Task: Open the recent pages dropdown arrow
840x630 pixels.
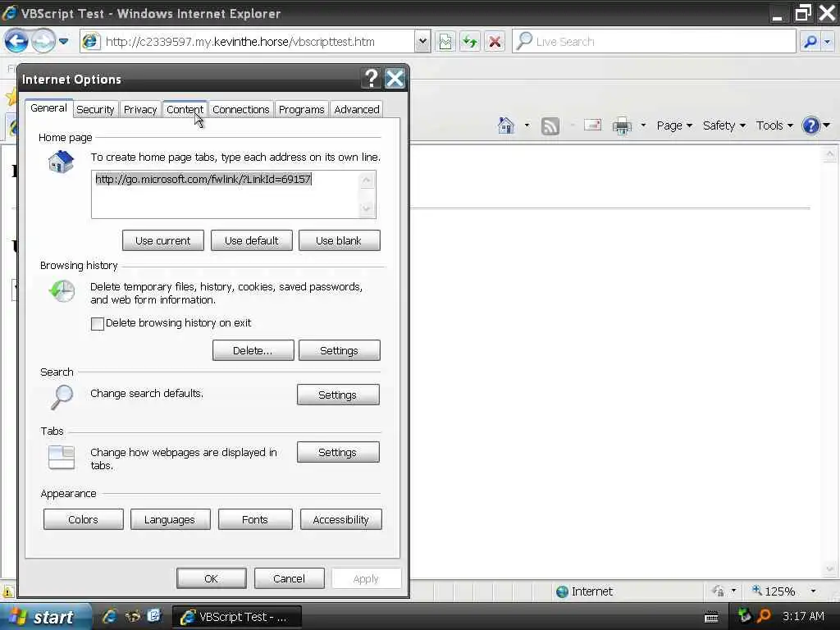Action: tap(63, 41)
